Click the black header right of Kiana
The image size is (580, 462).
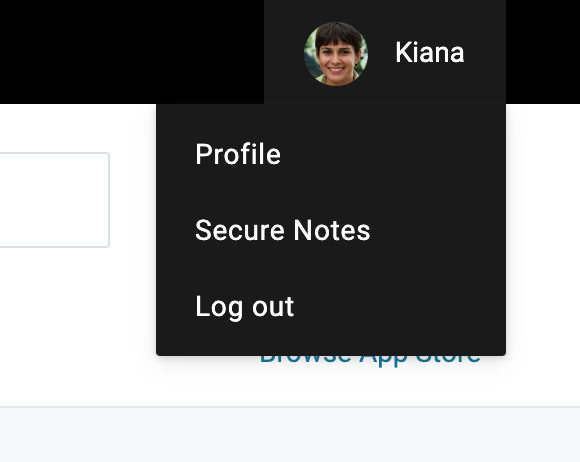pos(543,52)
